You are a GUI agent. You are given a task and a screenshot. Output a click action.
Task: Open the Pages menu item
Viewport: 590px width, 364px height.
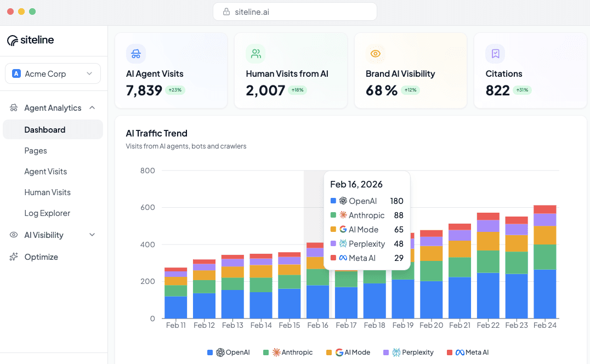click(x=36, y=151)
